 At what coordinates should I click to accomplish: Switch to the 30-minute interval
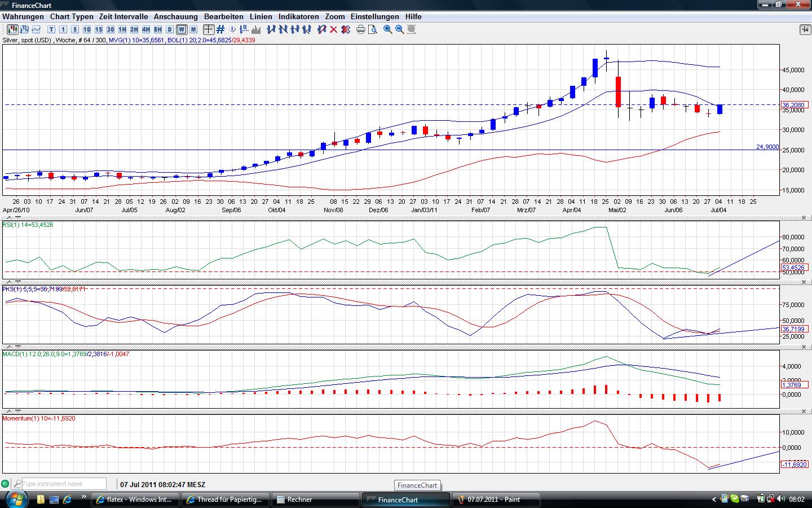pos(111,29)
